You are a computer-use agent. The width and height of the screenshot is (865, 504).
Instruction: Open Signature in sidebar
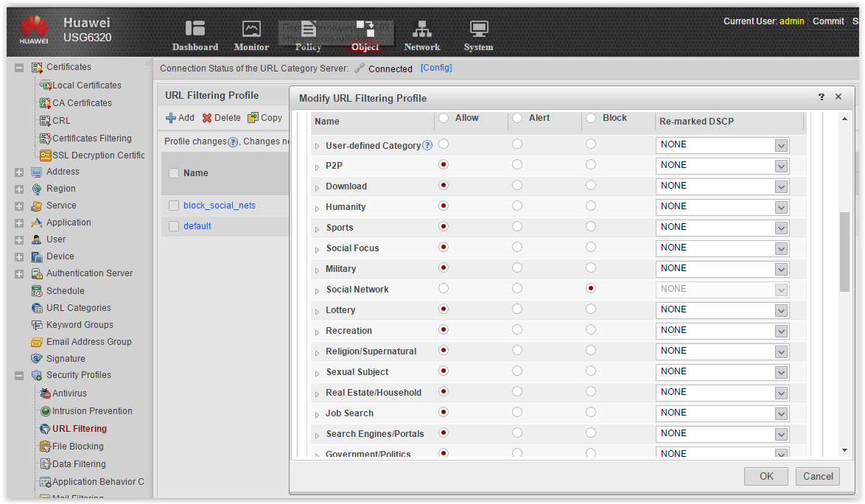tap(66, 358)
